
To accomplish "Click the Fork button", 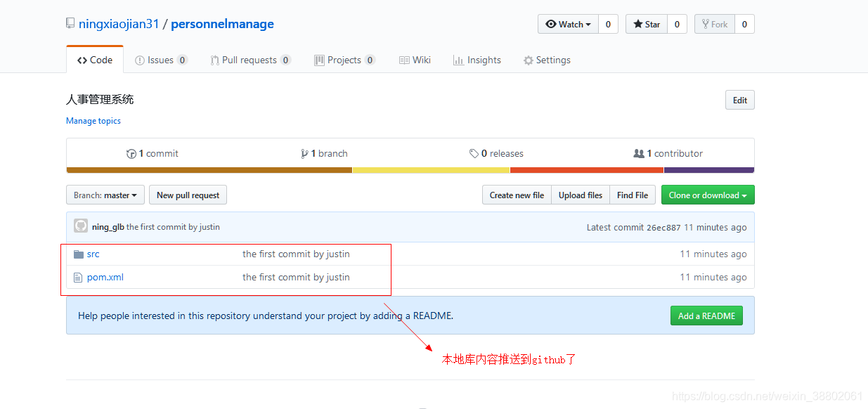I will 714,24.
